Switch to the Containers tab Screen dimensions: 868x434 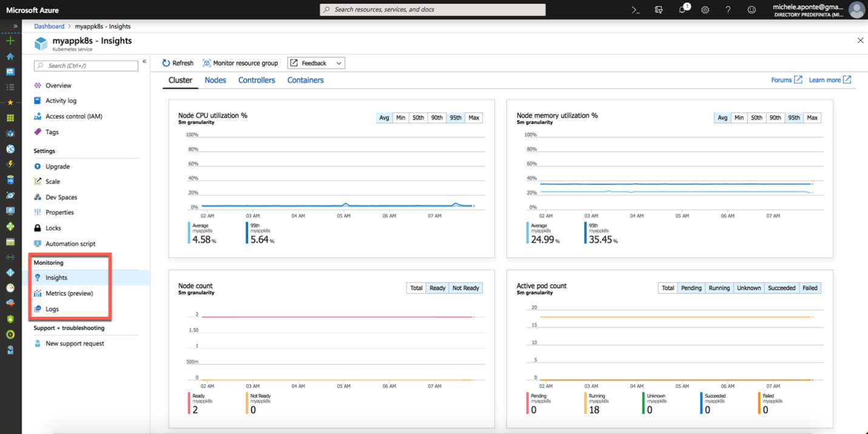[x=305, y=80]
